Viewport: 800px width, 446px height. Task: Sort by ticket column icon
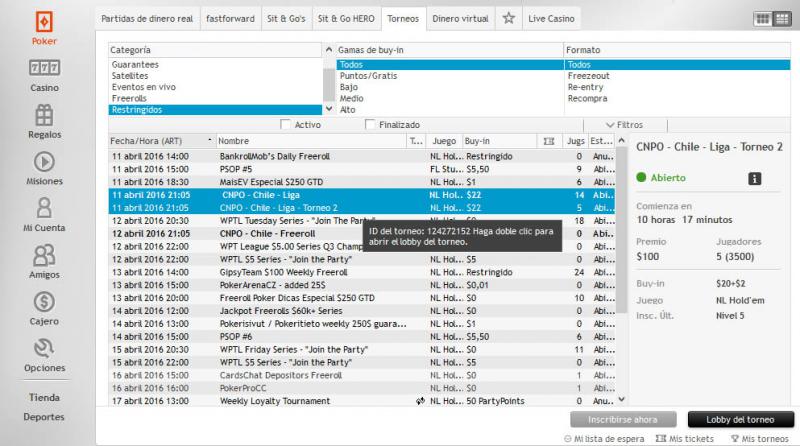point(549,141)
